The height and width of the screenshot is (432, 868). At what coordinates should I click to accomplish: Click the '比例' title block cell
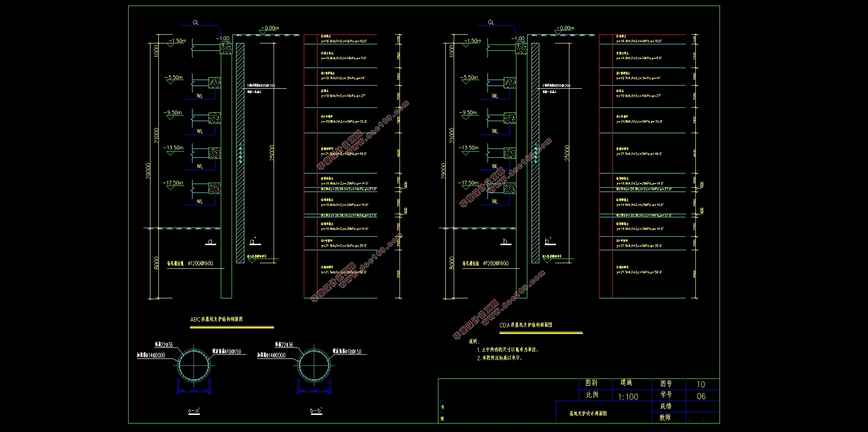[592, 395]
